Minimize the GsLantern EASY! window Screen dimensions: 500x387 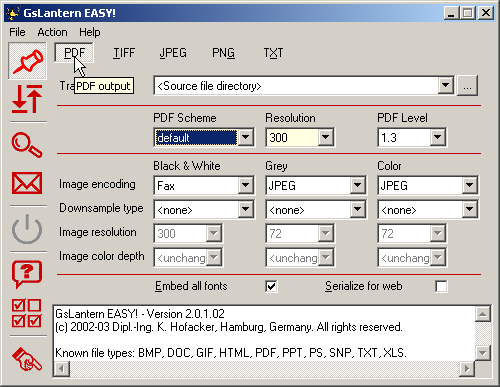click(x=451, y=13)
